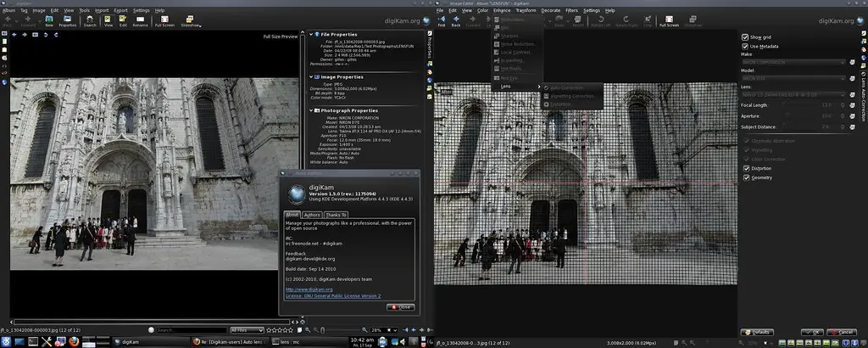Screen dimensions: 868x348
Task: Switch to the Authors tab
Action: click(312, 215)
